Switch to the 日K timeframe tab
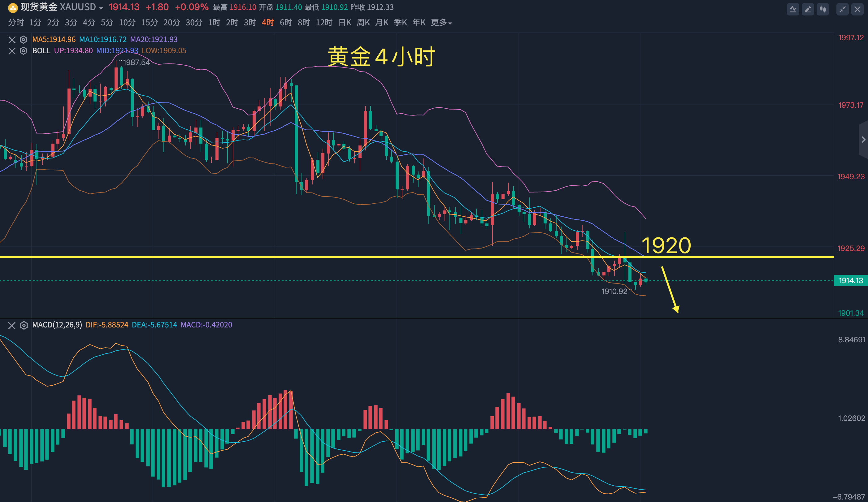Image resolution: width=868 pixels, height=502 pixels. 345,23
